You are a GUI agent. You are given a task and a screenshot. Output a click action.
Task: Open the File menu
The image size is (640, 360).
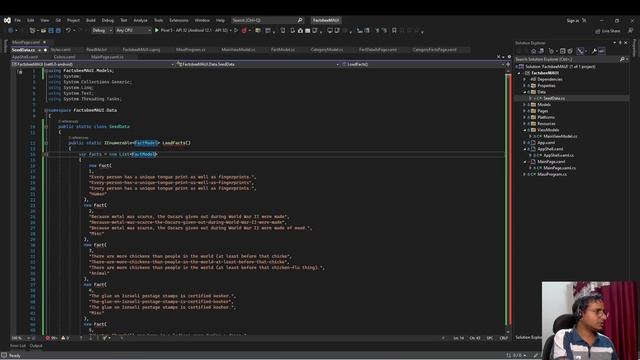(18, 20)
